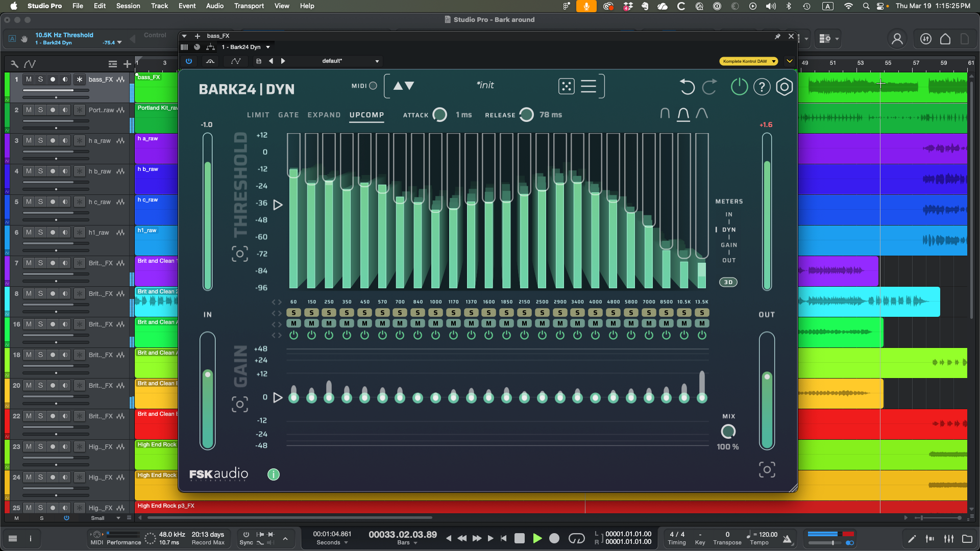Switch to the EXPAND mode tab

324,115
